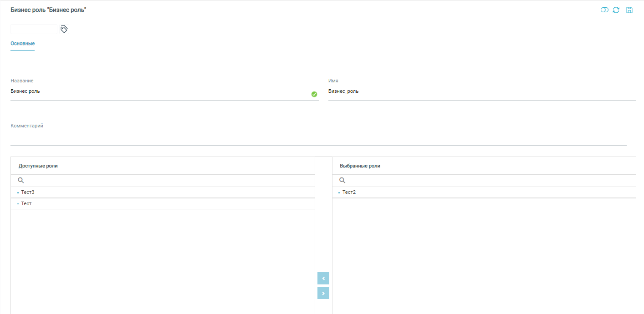This screenshot has height=314, width=644.
Task: Open the Основные tab
Action: [x=23, y=44]
